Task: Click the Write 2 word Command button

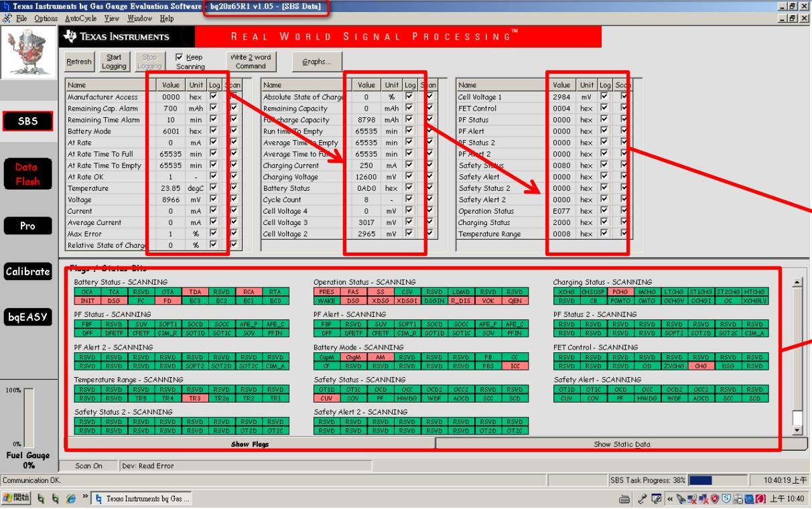Action: coord(251,62)
